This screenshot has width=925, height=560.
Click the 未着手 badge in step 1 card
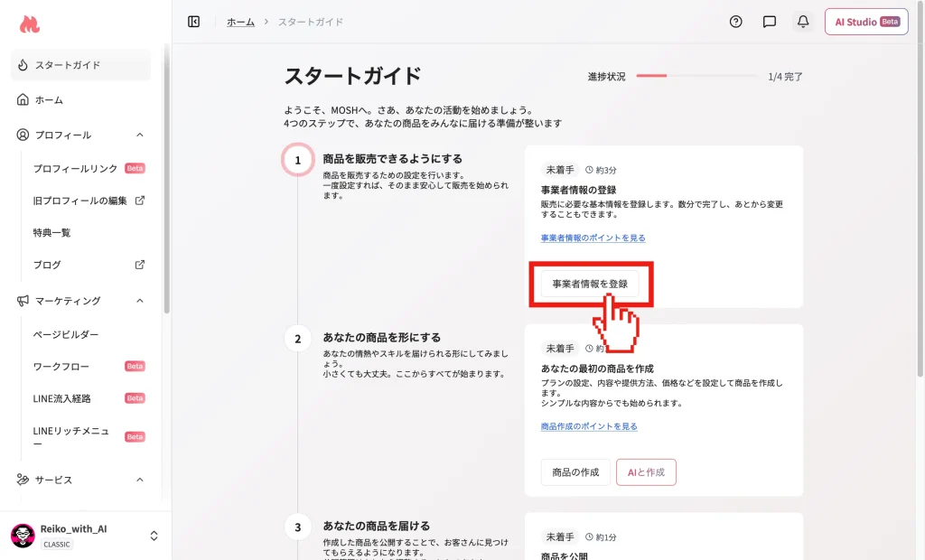(560, 170)
